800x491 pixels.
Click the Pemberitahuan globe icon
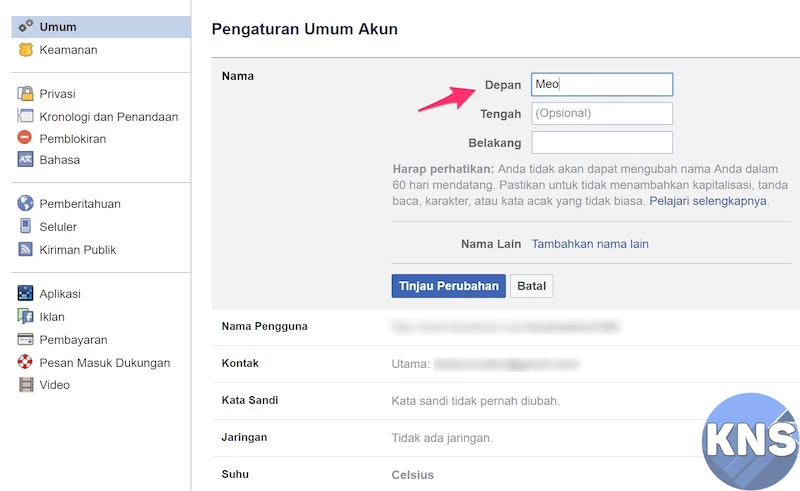coord(26,204)
